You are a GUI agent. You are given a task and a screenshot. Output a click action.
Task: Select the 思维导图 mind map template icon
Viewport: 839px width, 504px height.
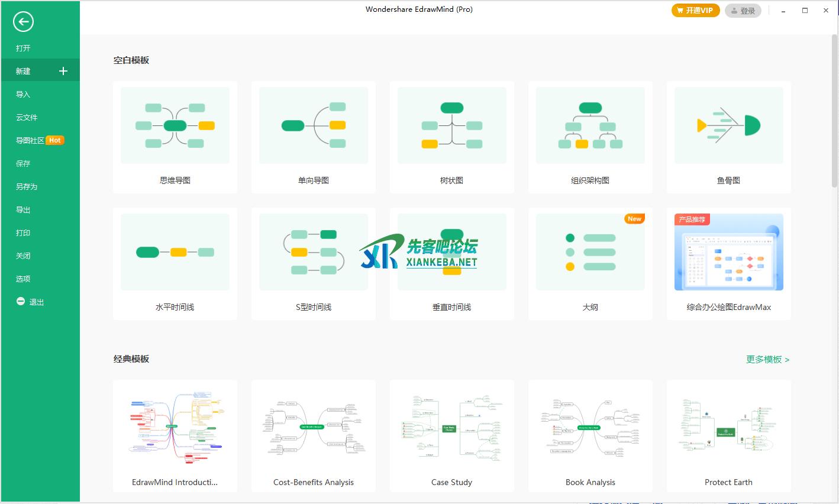point(175,125)
